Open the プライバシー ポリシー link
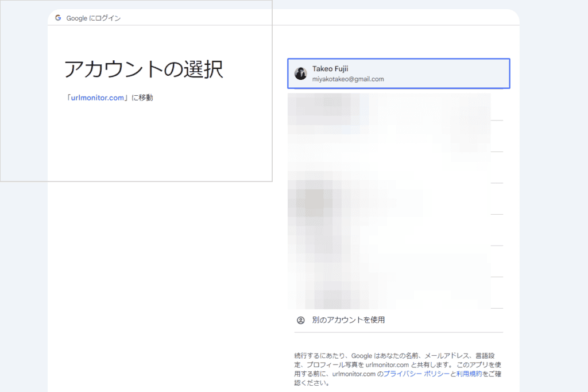 pyautogui.click(x=416, y=374)
